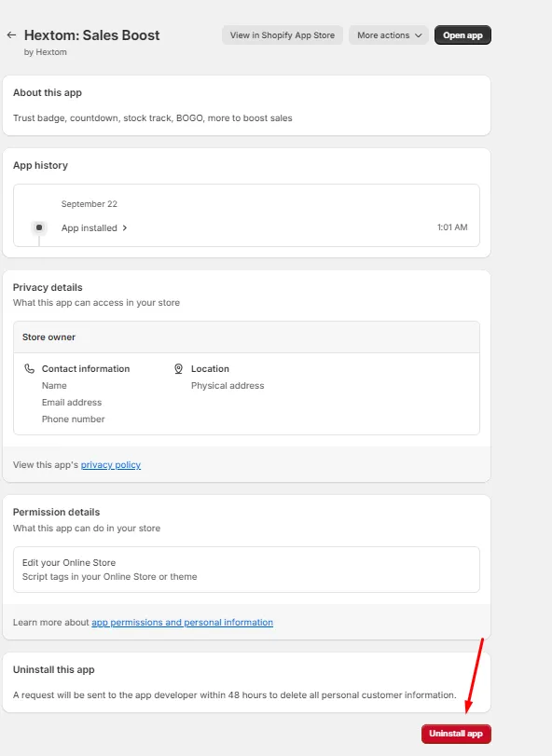Open the More actions dropdown
This screenshot has width=552, height=756.
tap(389, 35)
